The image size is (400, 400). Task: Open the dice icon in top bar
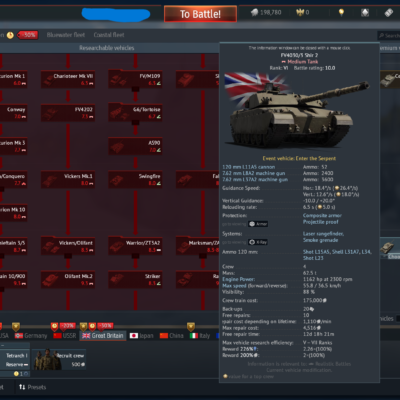coord(365,13)
